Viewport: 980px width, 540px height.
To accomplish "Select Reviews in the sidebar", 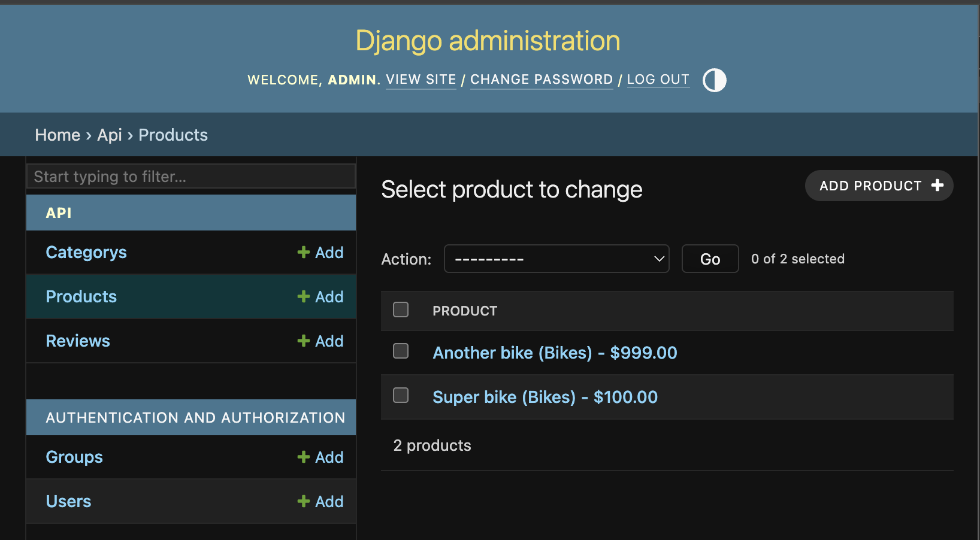I will [77, 341].
